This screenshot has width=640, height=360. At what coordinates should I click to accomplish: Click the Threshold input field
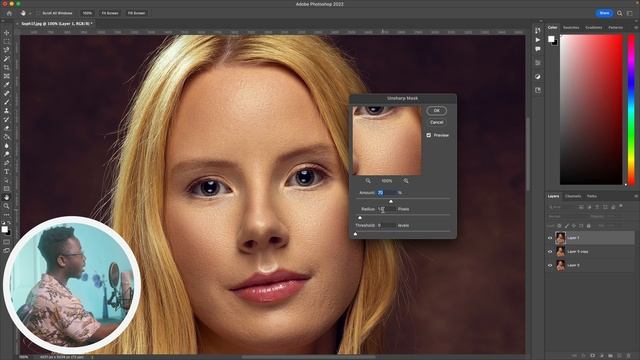386,225
